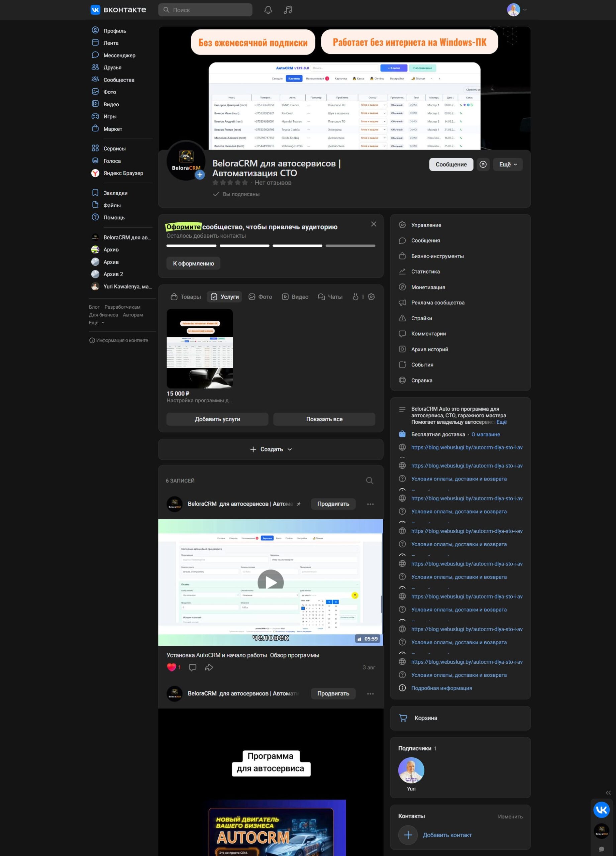
Task: Open Подробная информация link
Action: pyautogui.click(x=442, y=688)
